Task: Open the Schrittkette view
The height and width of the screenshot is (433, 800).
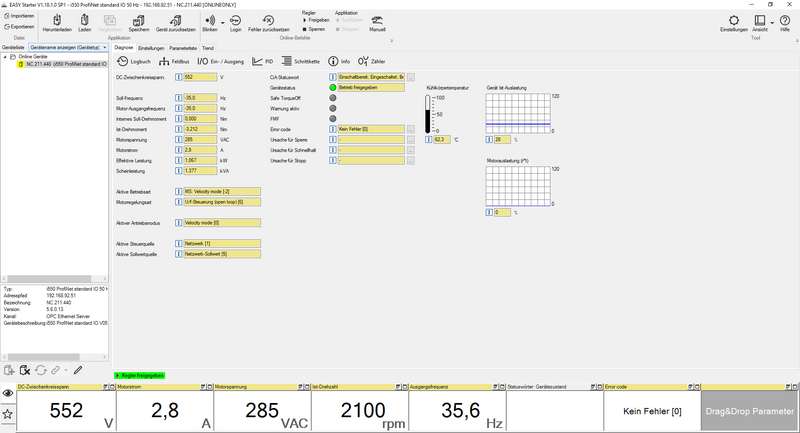Action: pos(301,61)
